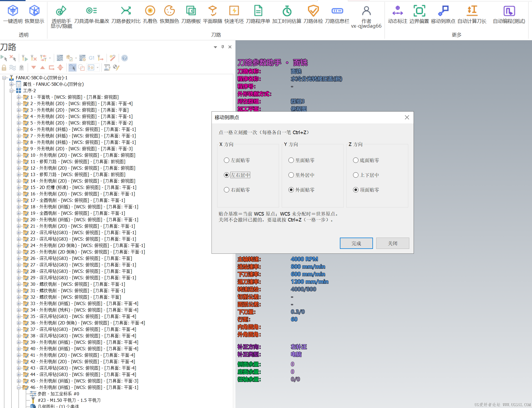Image resolution: width=532 pixels, height=408 pixels.
Task: Select 参数 - 加工坐标系 #0 item
Action: [58, 394]
